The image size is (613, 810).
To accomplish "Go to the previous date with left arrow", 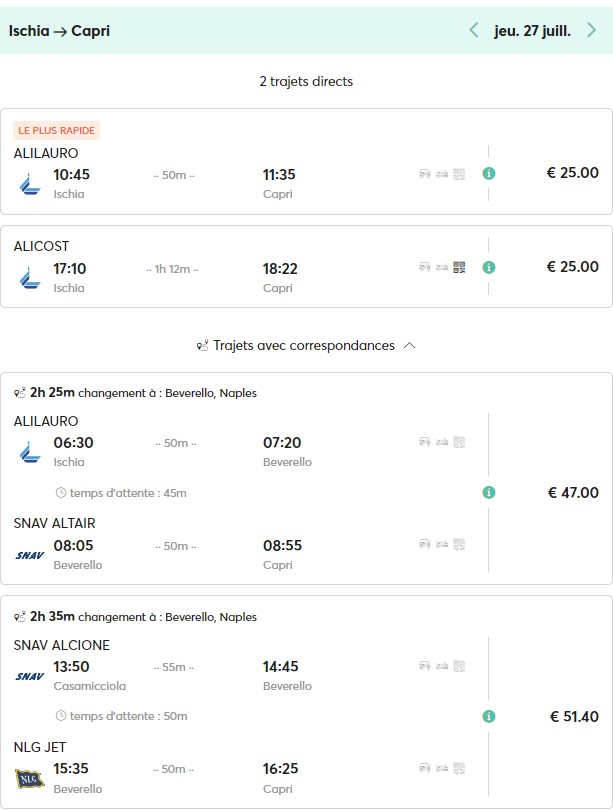I will pyautogui.click(x=474, y=30).
